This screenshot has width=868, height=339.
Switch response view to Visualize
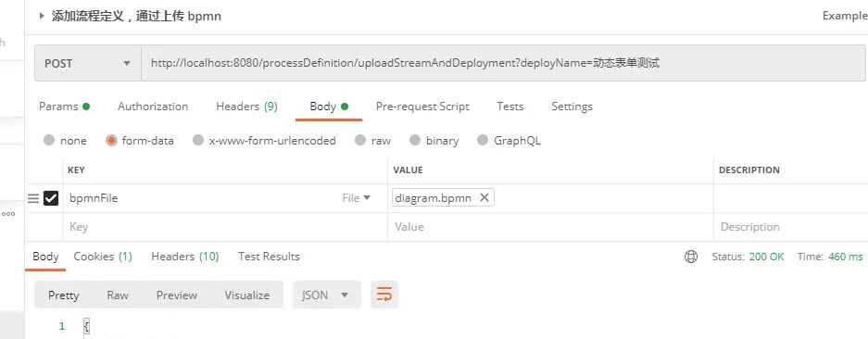click(x=247, y=295)
